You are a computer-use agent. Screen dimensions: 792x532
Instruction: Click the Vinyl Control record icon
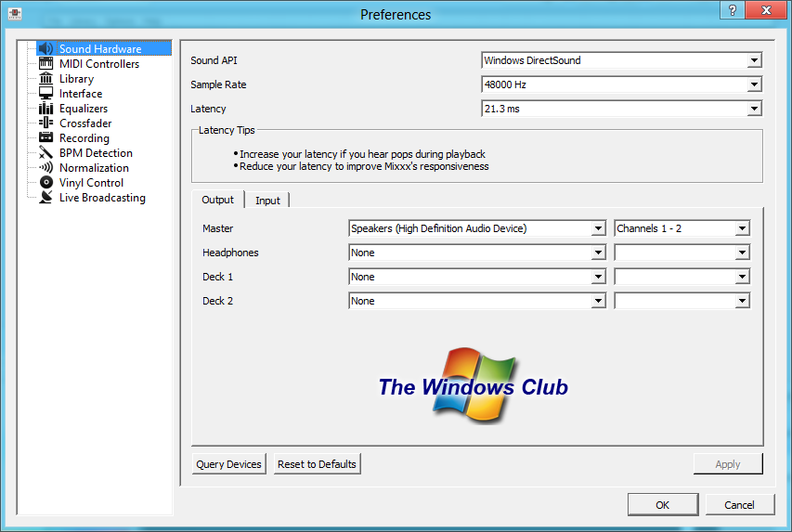click(46, 182)
